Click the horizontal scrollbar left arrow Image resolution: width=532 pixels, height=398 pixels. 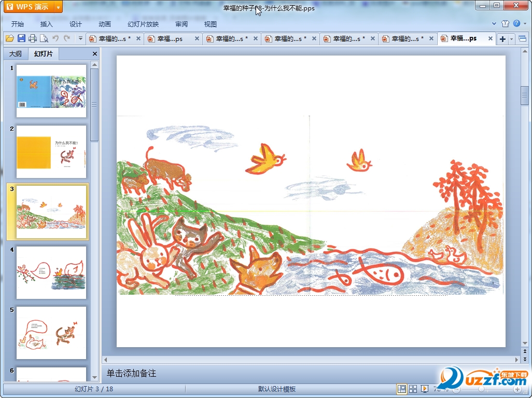[105, 359]
